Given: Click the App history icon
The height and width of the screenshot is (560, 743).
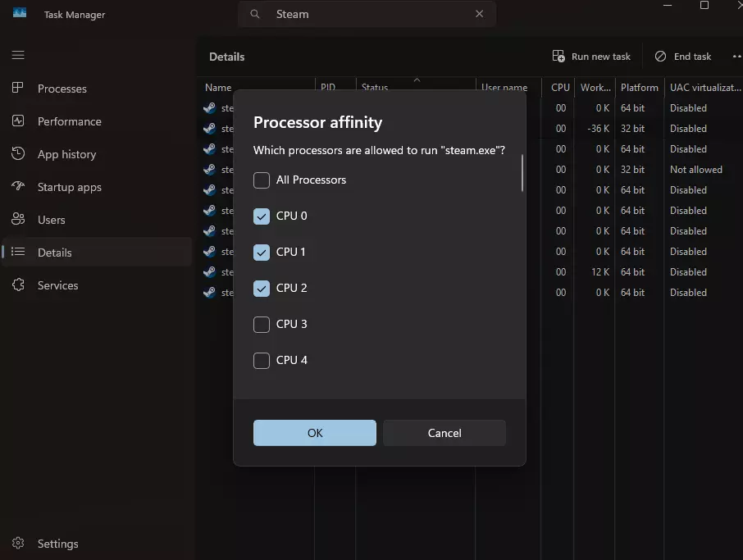Looking at the screenshot, I should point(18,154).
